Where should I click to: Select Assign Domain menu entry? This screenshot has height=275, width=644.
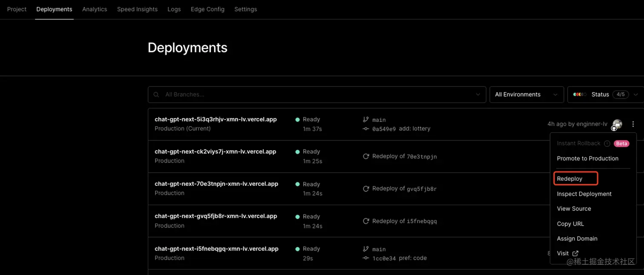(x=577, y=238)
